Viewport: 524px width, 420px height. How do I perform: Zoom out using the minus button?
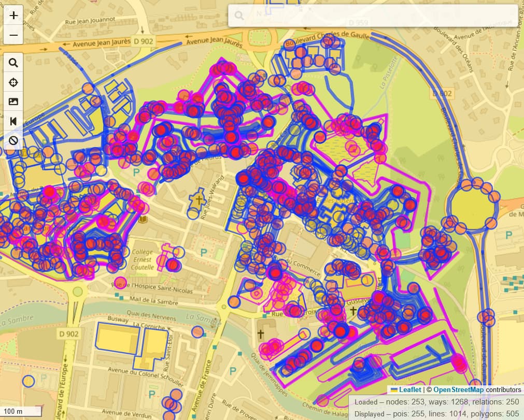(x=13, y=35)
